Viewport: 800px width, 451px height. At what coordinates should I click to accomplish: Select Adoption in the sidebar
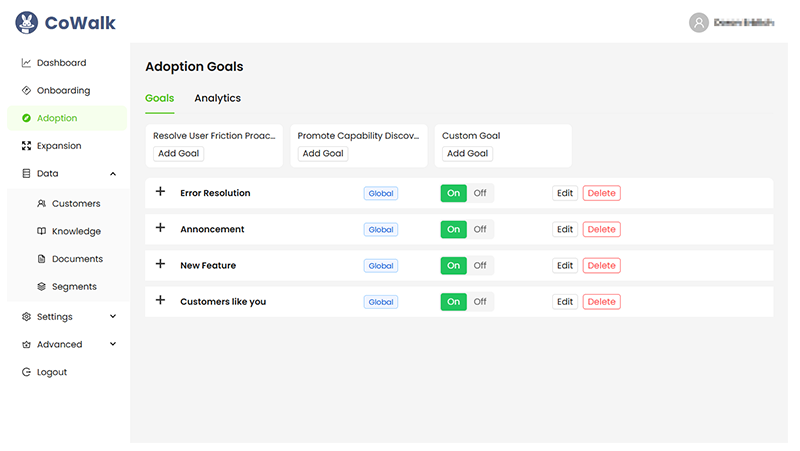click(67, 118)
